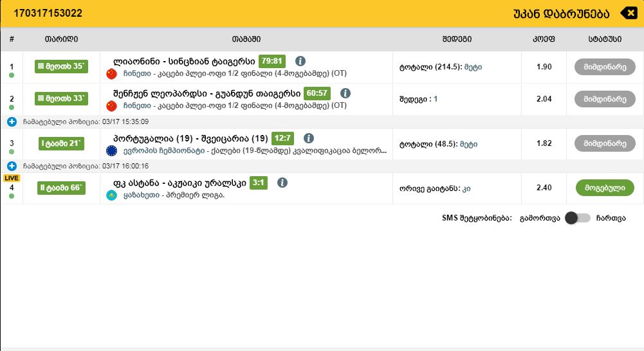The height and width of the screenshot is (351, 644).
Task: Select ჩართვა option for SMS notifications
Action: [610, 218]
